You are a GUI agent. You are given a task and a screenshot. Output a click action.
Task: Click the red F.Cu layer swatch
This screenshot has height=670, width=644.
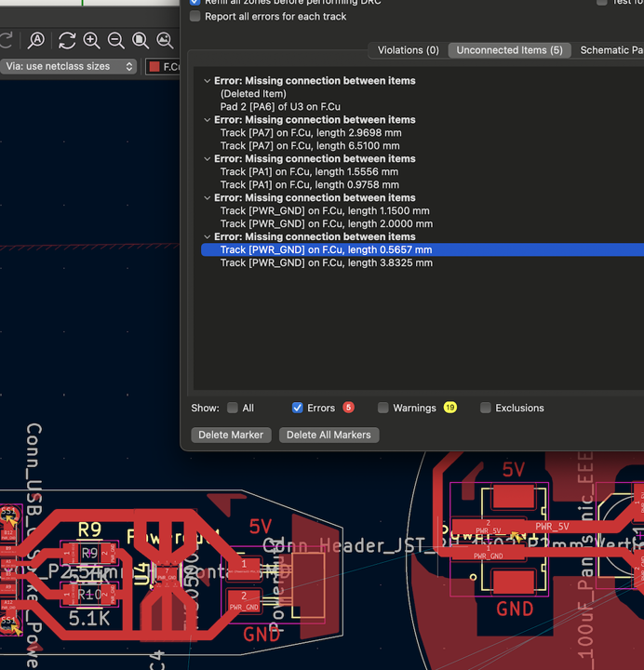(x=154, y=67)
